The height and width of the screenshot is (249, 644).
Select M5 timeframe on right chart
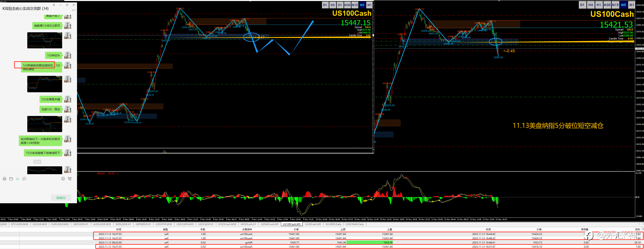tap(624, 5)
